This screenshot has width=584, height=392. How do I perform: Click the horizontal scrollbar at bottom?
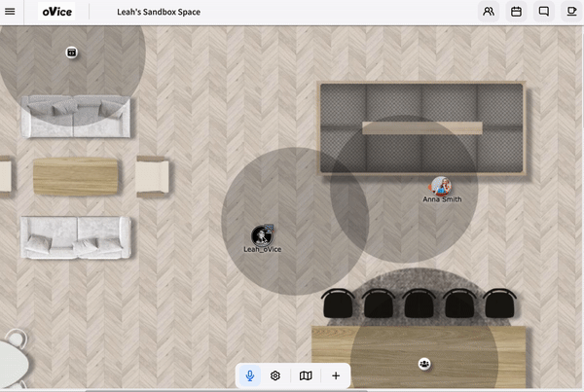pyautogui.click(x=227, y=390)
